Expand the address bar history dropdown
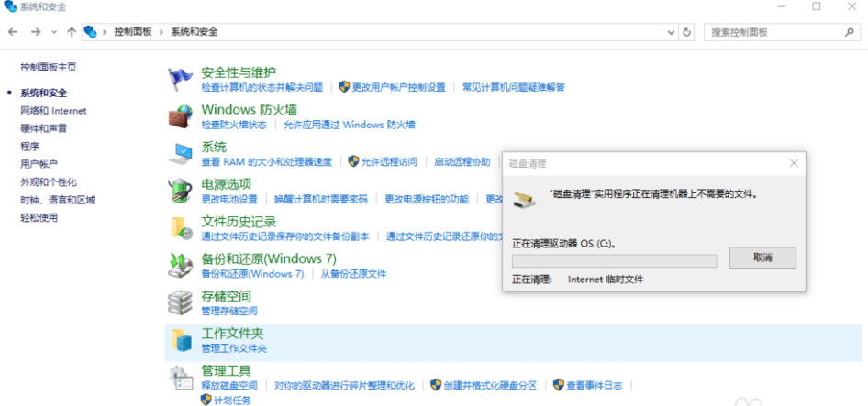The image size is (868, 406). click(x=672, y=32)
